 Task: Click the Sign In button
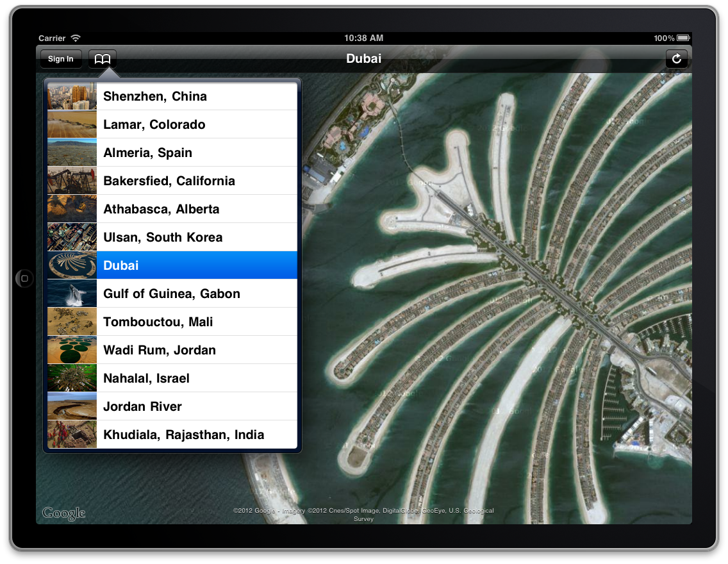pyautogui.click(x=61, y=59)
